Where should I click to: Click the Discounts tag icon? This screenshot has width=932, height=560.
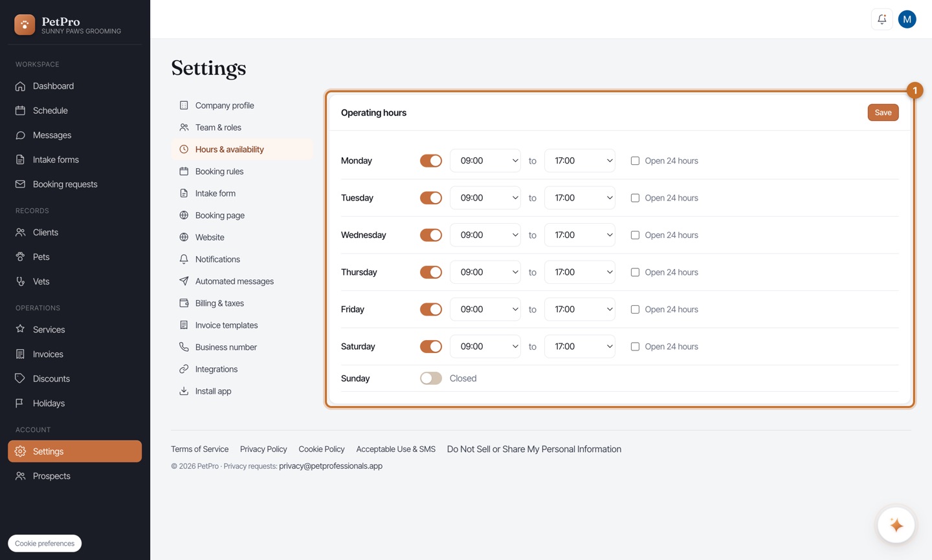pos(21,378)
